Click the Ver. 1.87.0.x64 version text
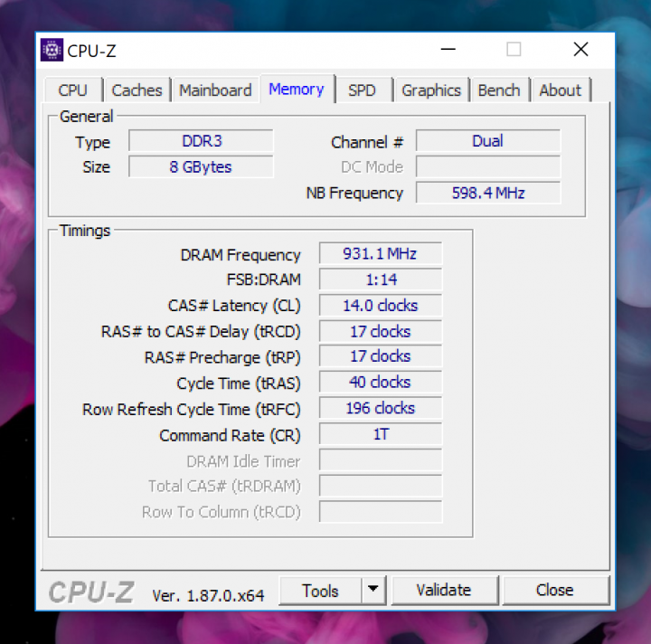 [208, 596]
